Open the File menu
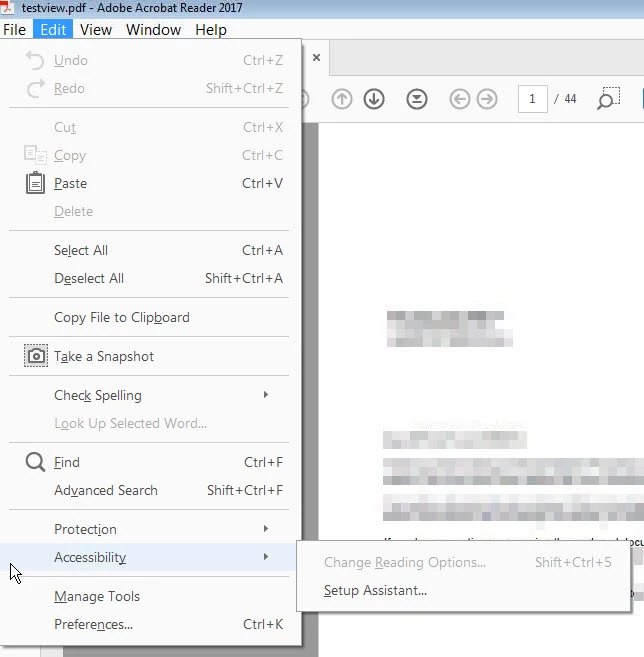This screenshot has height=657, width=644. (15, 30)
